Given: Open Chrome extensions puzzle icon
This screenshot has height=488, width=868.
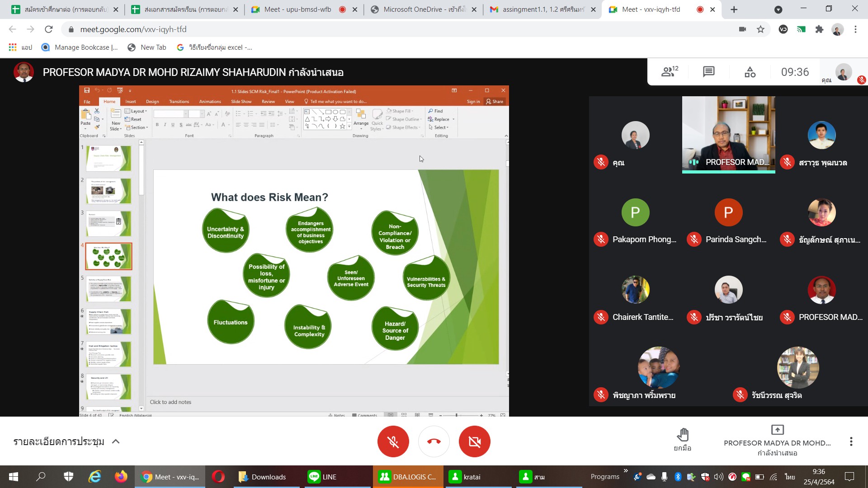Looking at the screenshot, I should point(819,29).
